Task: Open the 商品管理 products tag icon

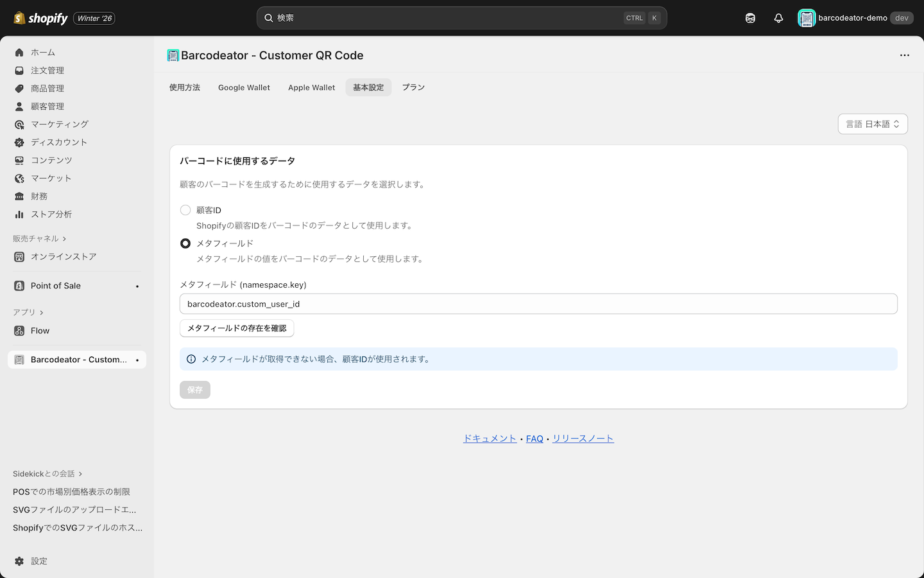Action: (x=19, y=88)
